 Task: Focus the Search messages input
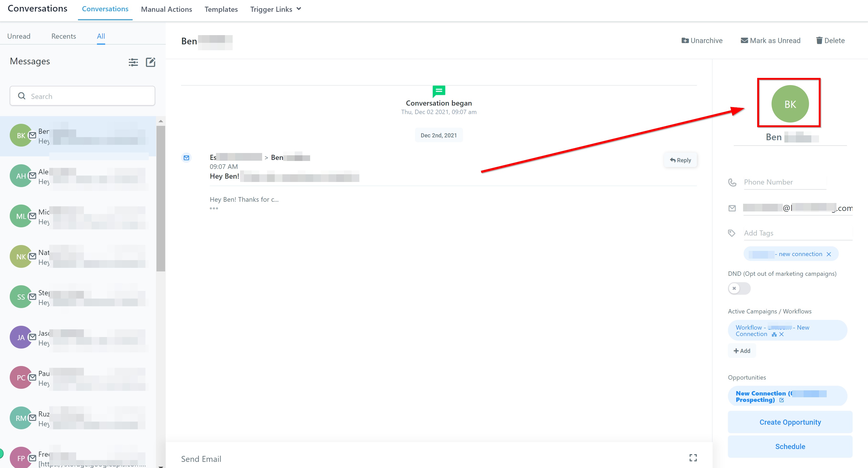coord(82,96)
